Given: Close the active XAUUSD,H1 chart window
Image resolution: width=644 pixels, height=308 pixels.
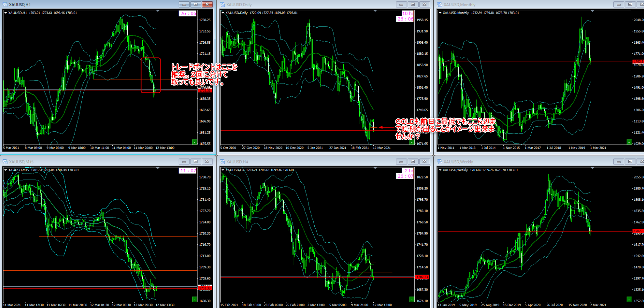Looking at the screenshot, I should [x=207, y=5].
